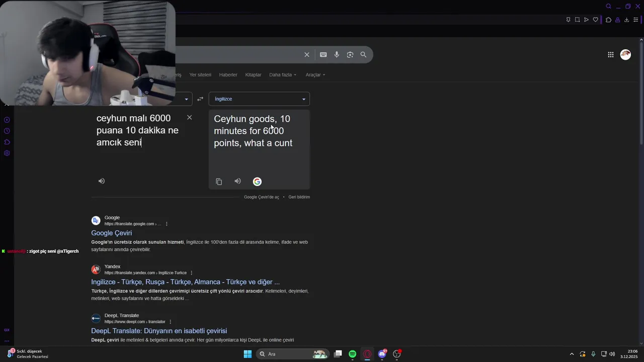Clear the Turkish source text
The width and height of the screenshot is (644, 362).
[189, 117]
